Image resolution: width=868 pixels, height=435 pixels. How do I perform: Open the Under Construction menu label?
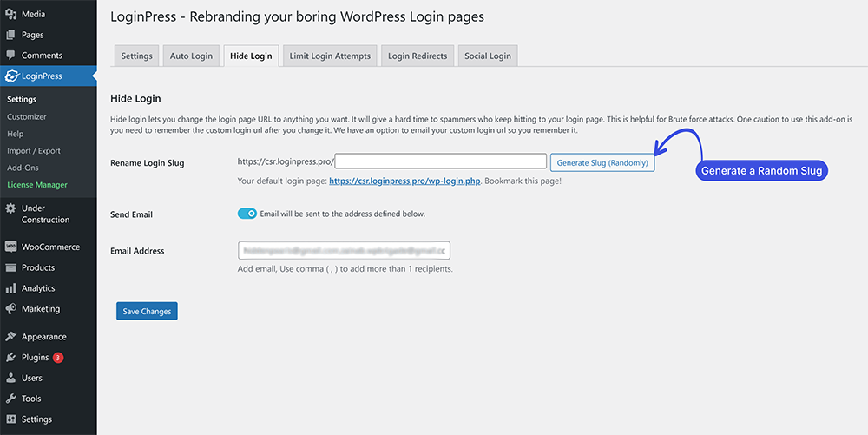point(45,214)
